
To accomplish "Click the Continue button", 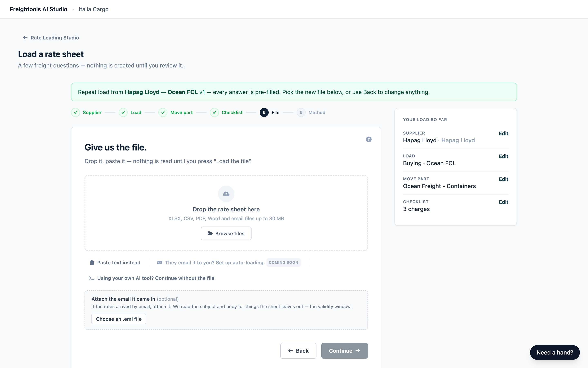I will point(345,351).
